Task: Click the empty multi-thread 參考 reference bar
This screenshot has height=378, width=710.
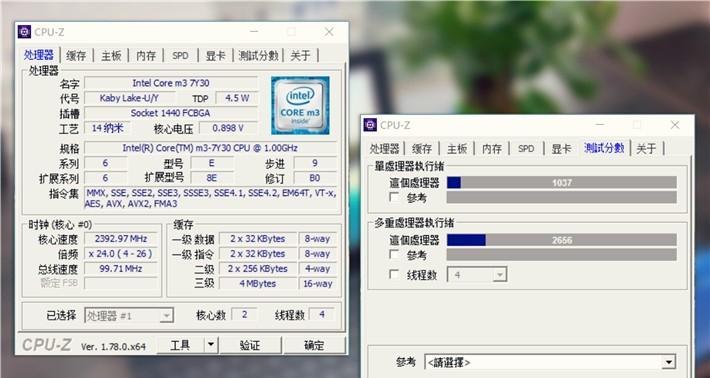Action: (x=561, y=254)
